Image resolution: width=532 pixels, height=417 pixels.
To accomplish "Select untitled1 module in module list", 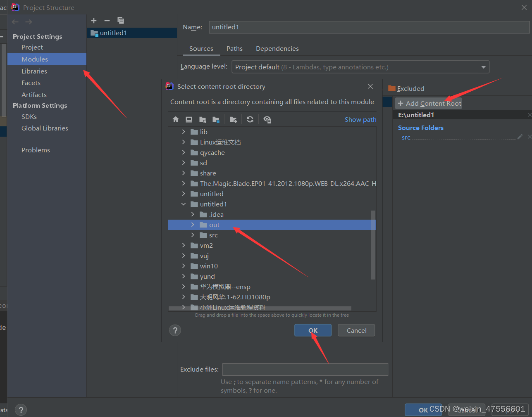I will pyautogui.click(x=132, y=33).
